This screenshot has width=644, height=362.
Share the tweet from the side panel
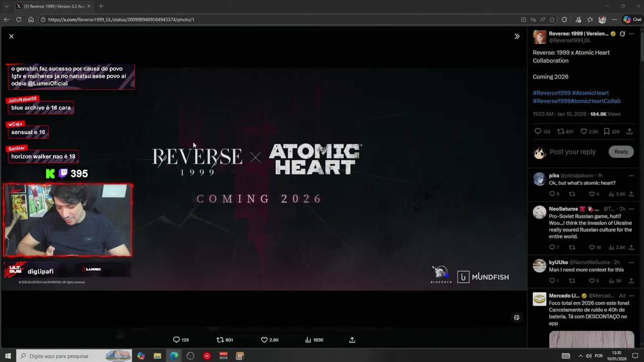point(629,131)
